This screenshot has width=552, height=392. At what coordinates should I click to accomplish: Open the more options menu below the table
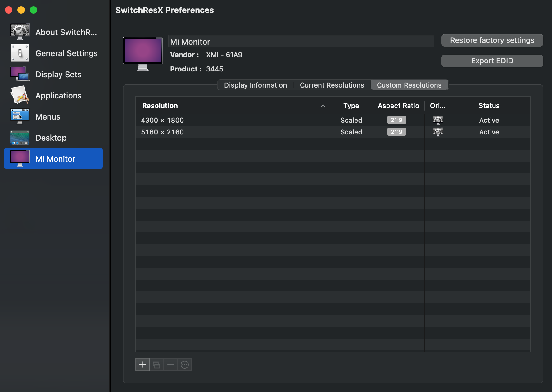tap(184, 364)
